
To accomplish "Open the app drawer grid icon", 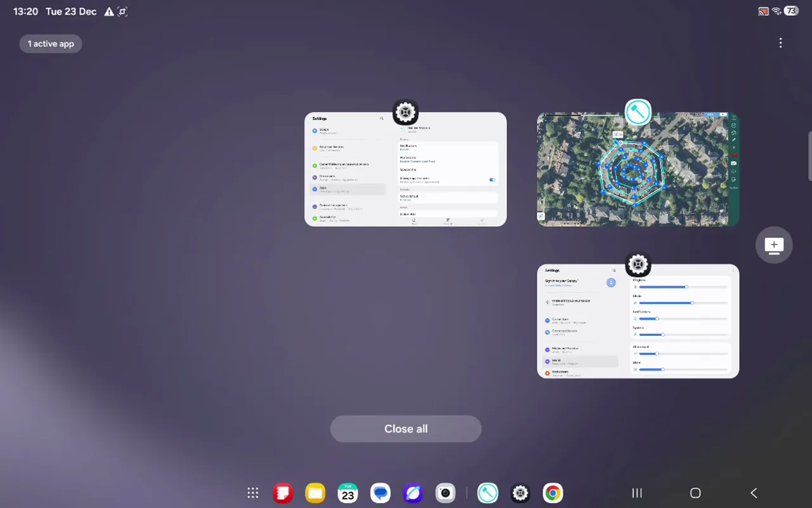I will tap(252, 493).
